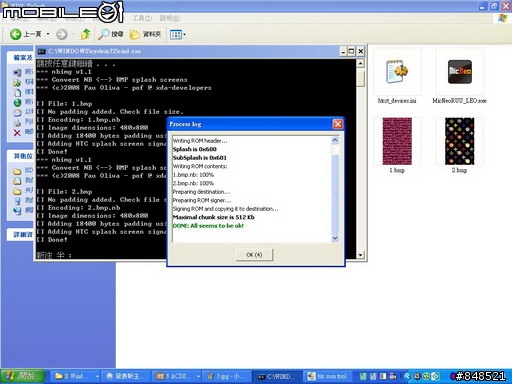Close the cmd.exe window
This screenshot has width=512, height=384.
tap(361, 51)
